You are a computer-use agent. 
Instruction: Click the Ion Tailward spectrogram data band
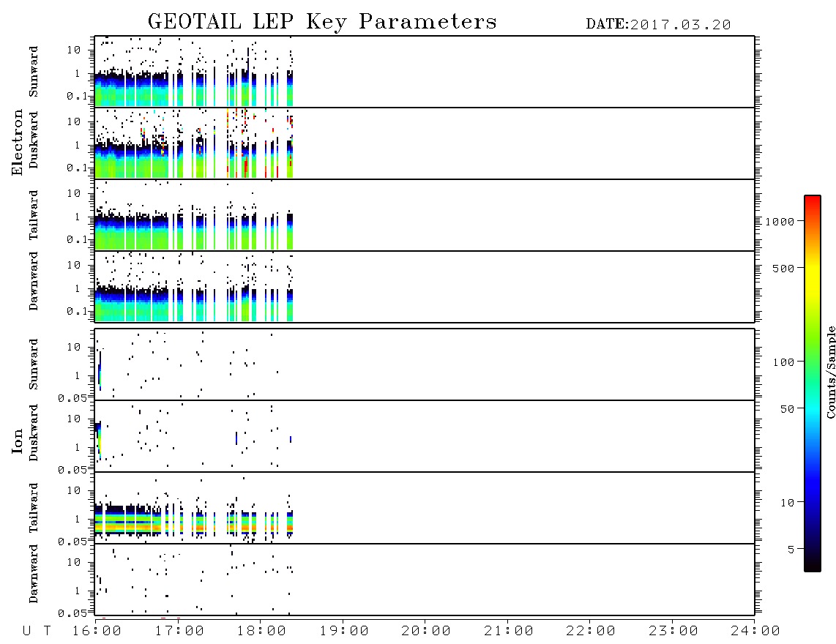click(194, 523)
